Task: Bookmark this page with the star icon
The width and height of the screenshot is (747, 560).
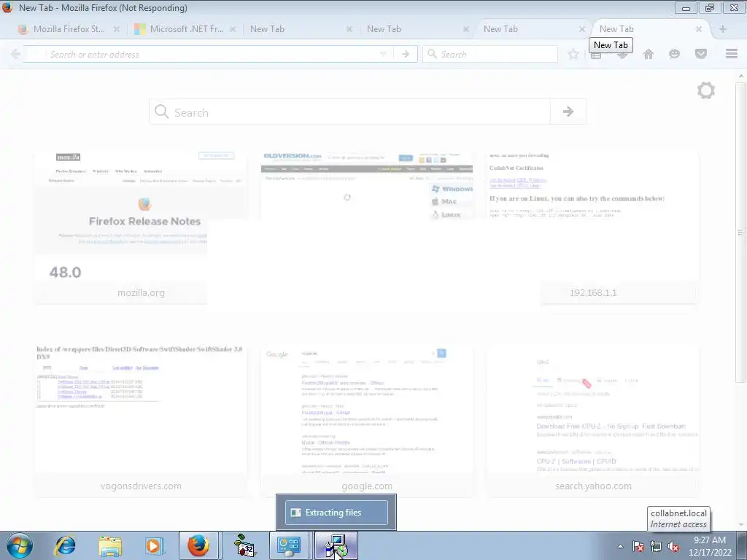Action: [x=573, y=54]
